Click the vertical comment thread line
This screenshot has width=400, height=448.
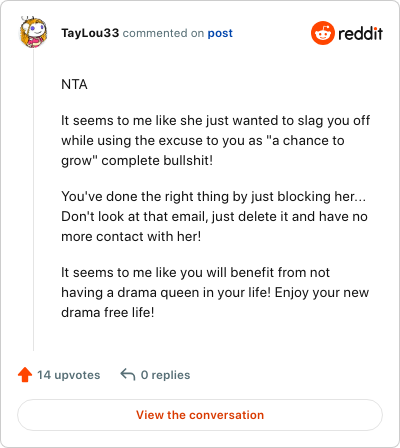click(33, 200)
